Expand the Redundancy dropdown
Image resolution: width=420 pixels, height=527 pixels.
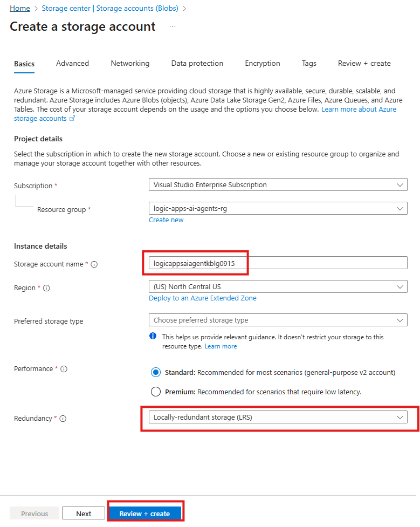(x=278, y=418)
